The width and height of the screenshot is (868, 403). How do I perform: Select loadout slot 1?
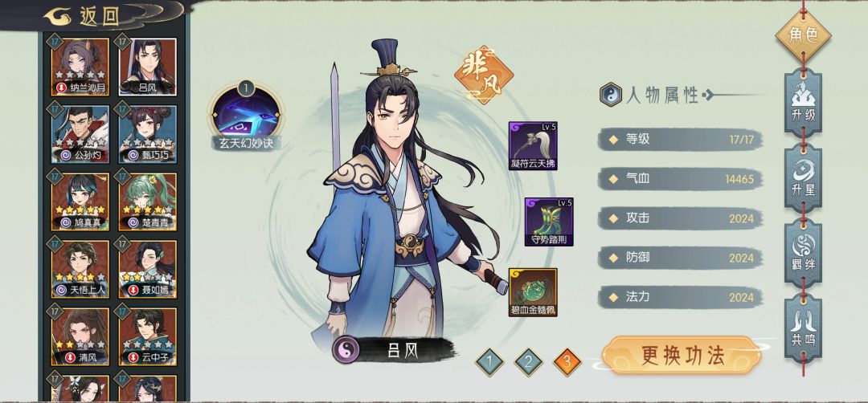(490, 363)
